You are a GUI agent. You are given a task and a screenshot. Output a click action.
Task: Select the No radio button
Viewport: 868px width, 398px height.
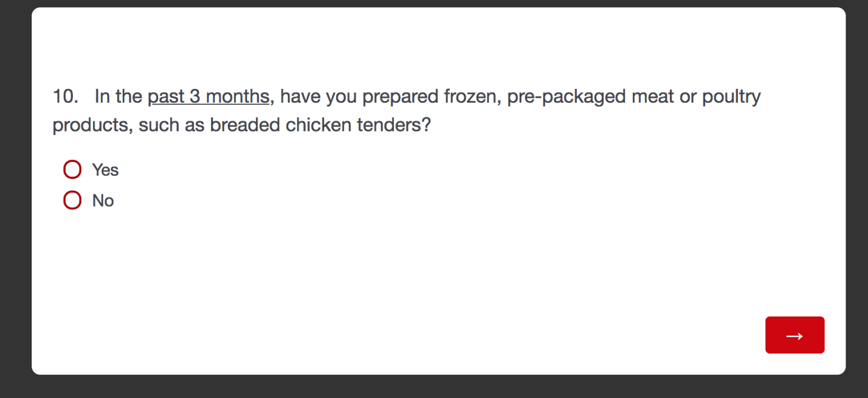coord(72,200)
